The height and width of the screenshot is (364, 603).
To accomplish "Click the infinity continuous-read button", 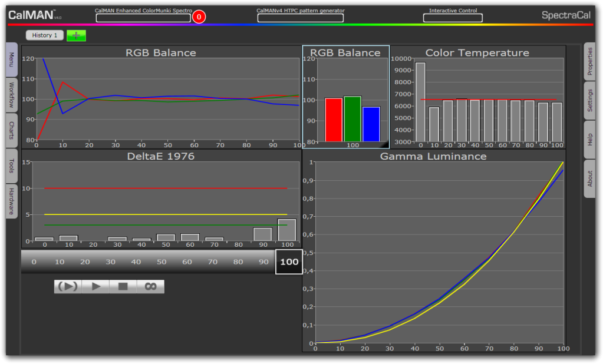I will coord(150,286).
